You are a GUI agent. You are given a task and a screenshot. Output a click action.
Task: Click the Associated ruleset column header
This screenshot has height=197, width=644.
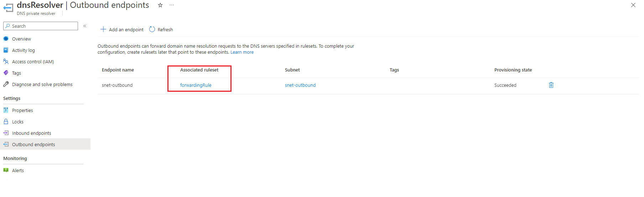point(199,70)
